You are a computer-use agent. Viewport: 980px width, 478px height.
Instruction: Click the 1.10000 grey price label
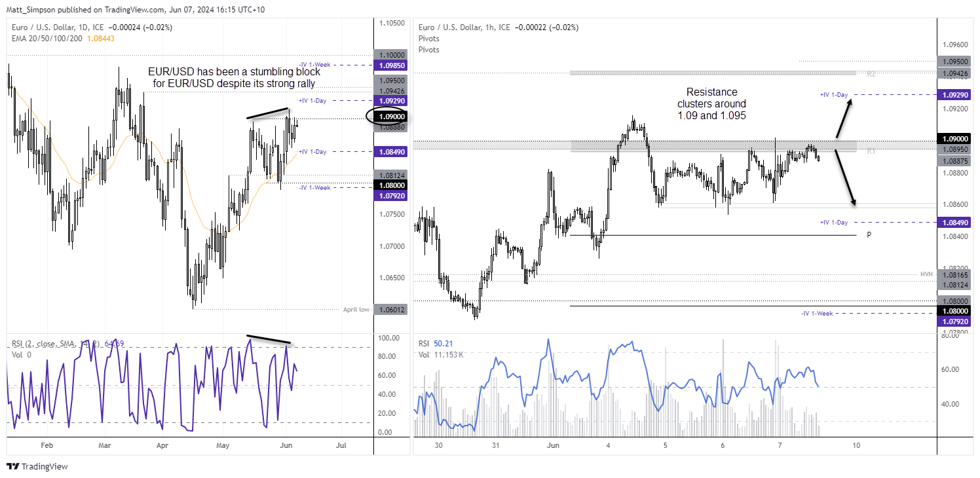(x=390, y=55)
